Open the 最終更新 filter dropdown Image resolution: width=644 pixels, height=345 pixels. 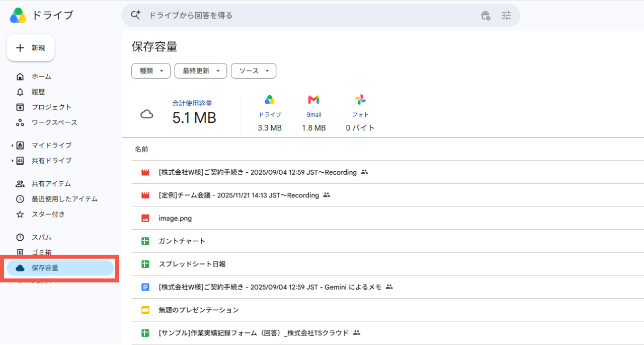click(201, 71)
